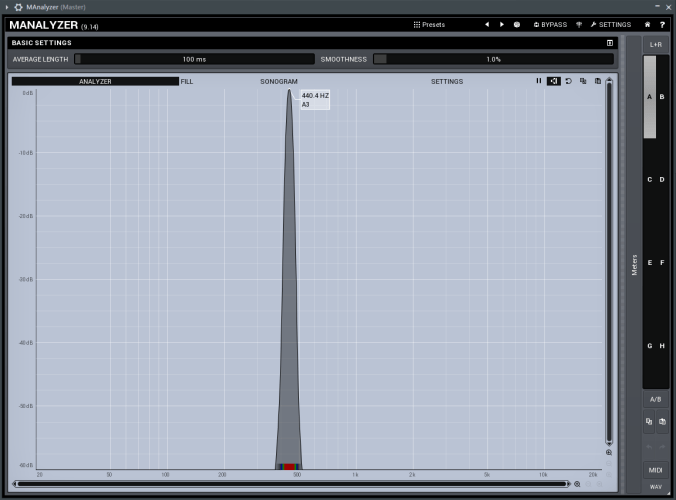
Task: Click the horizontal zoom magnifier icon
Action: coord(577,484)
